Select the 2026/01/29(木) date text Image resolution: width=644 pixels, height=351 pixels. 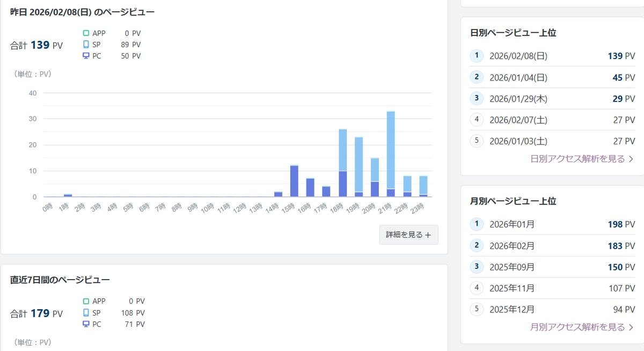tap(518, 98)
